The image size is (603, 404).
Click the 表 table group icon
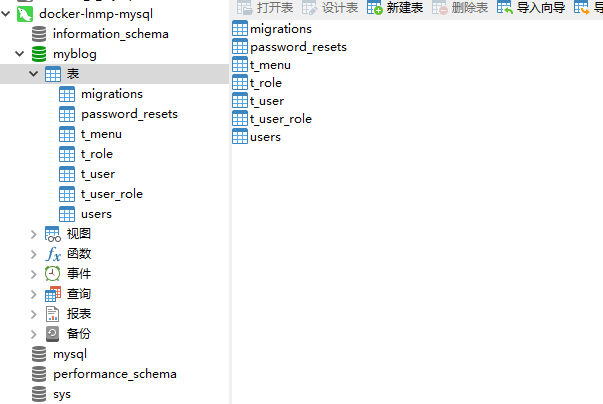[x=53, y=74]
